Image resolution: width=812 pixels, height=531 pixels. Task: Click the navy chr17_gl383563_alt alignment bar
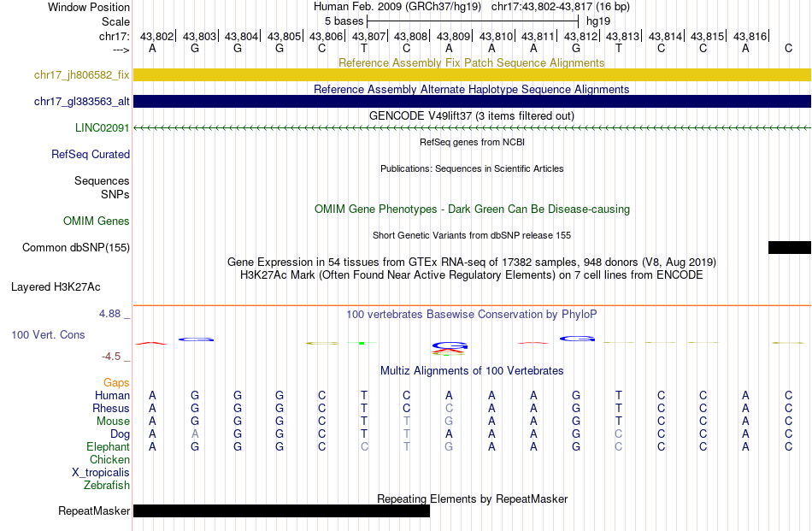click(x=473, y=101)
